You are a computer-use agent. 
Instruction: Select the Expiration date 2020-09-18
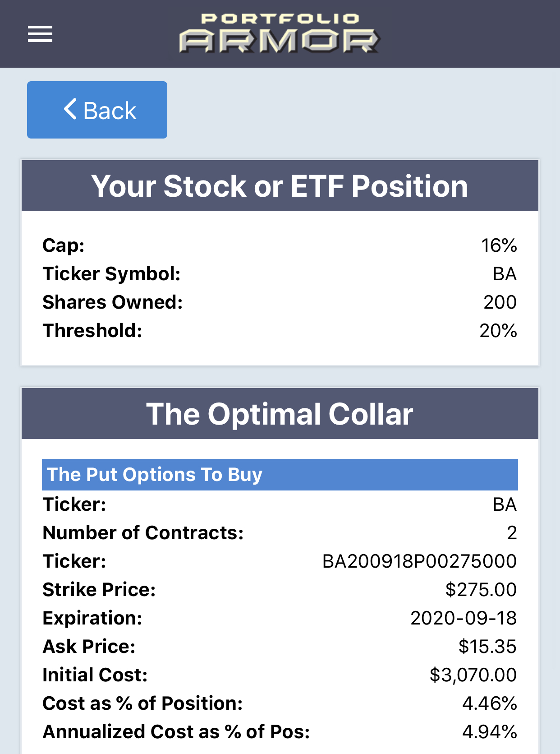tap(464, 618)
